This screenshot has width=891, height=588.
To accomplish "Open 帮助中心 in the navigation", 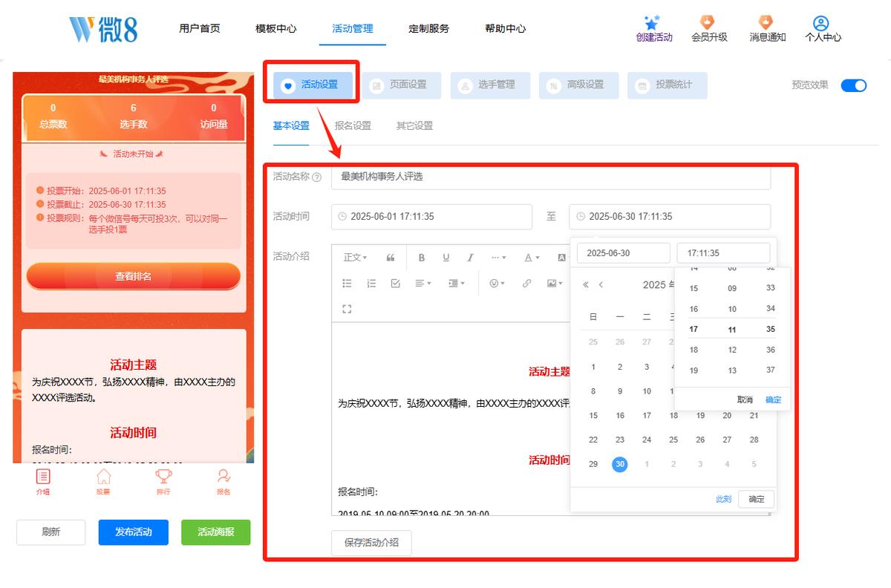I will coord(506,29).
